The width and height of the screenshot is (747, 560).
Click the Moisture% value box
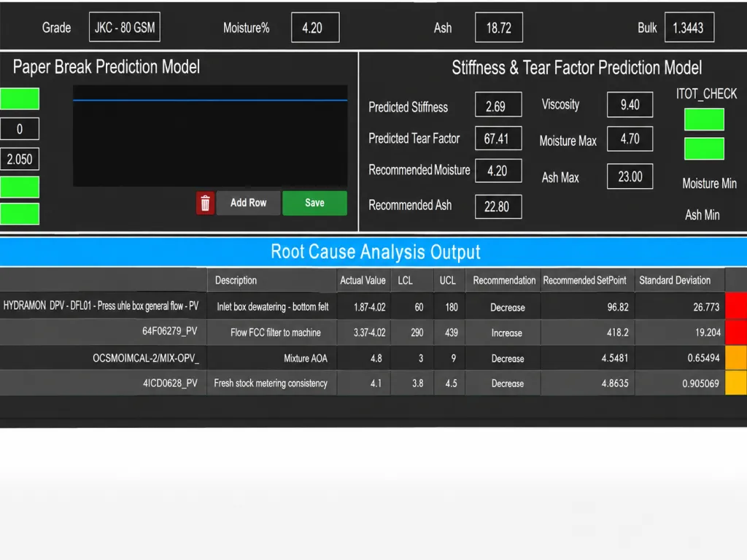(x=315, y=27)
